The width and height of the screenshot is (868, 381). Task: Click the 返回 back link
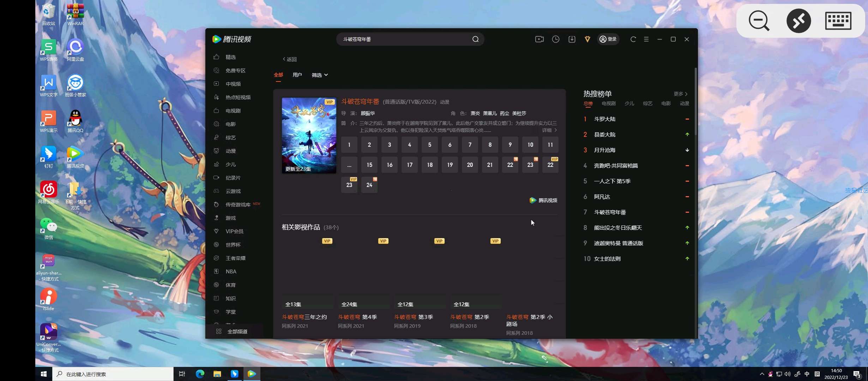coord(290,59)
